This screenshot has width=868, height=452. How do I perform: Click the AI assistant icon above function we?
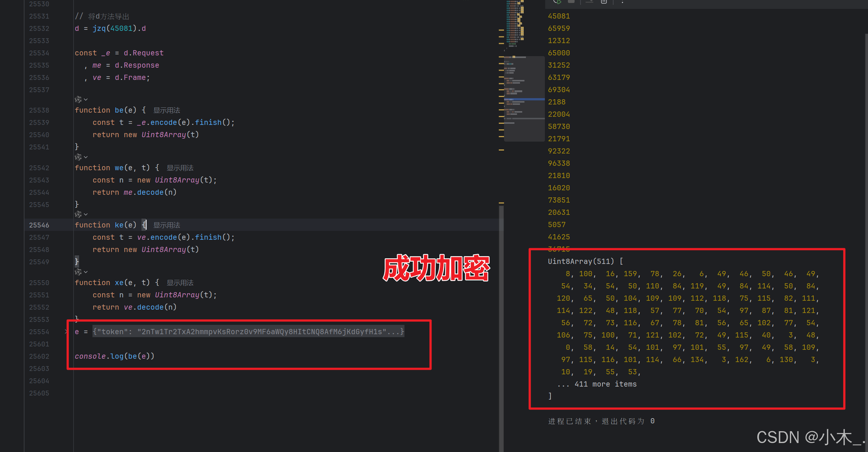coord(78,157)
